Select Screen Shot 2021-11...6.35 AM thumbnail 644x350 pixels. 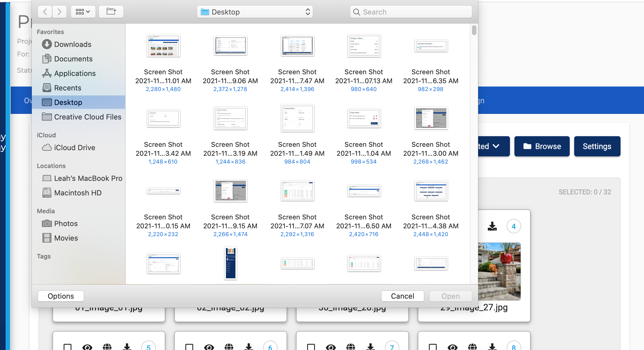(x=431, y=45)
